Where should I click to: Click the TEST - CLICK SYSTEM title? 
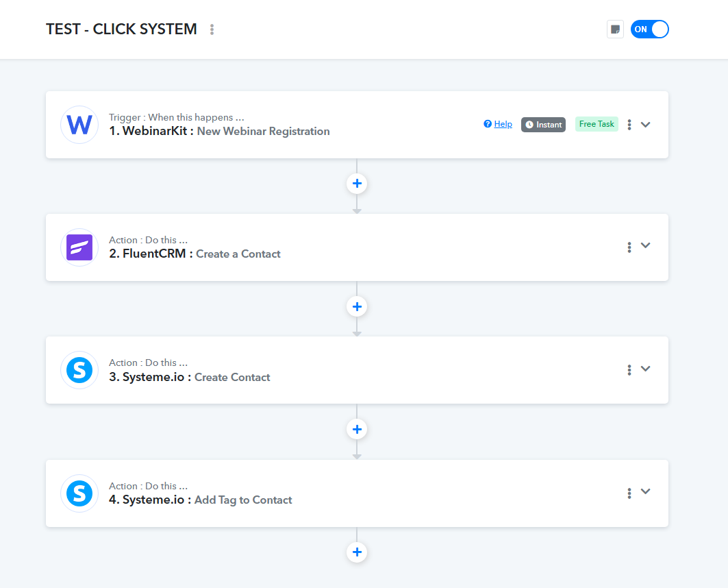(x=121, y=29)
